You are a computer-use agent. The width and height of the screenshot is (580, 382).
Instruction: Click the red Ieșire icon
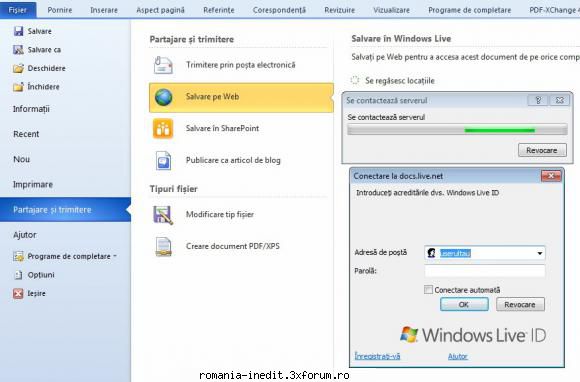coord(18,293)
